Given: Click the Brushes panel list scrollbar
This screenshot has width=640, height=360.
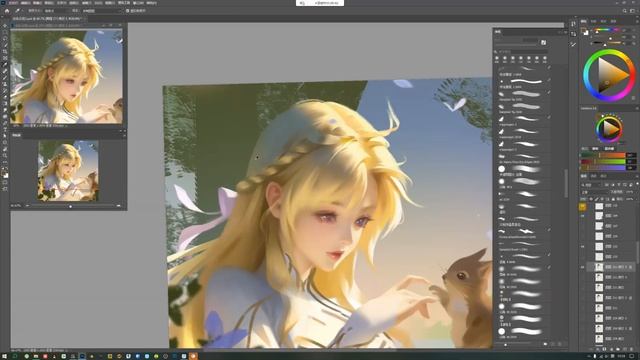Looking at the screenshot, I should pos(566,184).
